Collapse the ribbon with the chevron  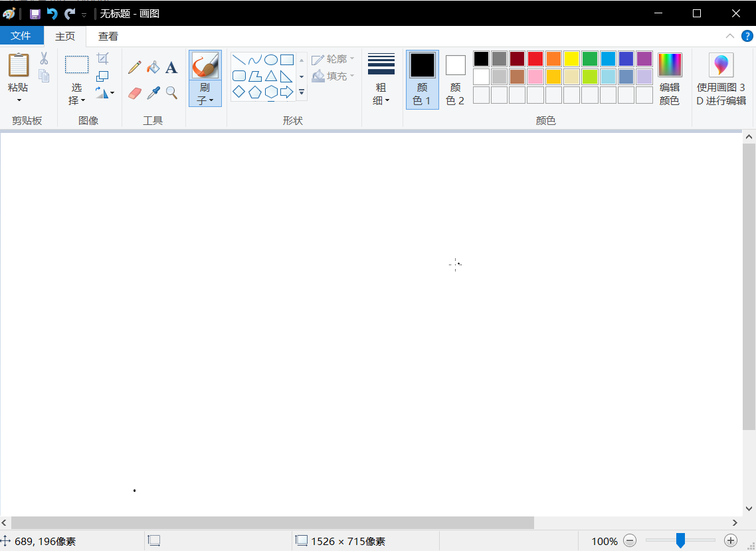point(730,36)
